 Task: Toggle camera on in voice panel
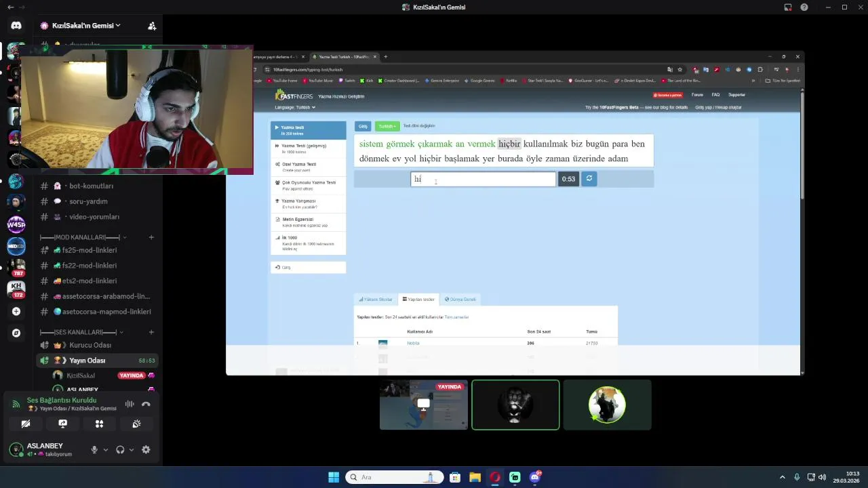tap(26, 424)
